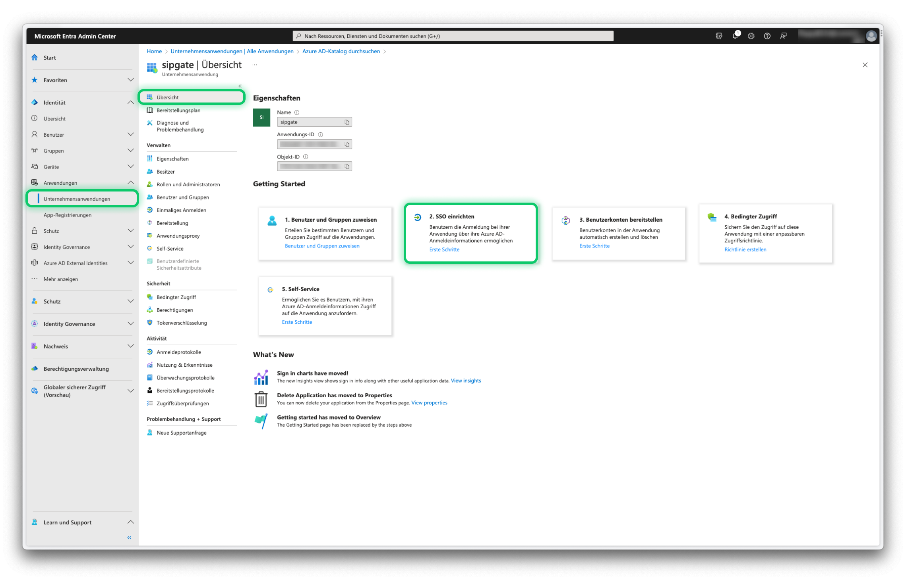This screenshot has width=906, height=588.
Task: Open the Home breadcrumb link
Action: click(154, 51)
